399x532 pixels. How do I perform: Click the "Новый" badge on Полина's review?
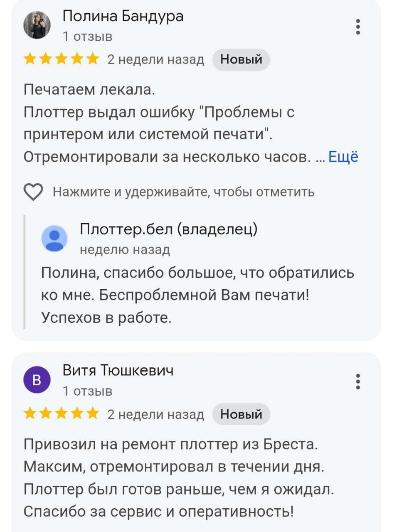pyautogui.click(x=241, y=59)
